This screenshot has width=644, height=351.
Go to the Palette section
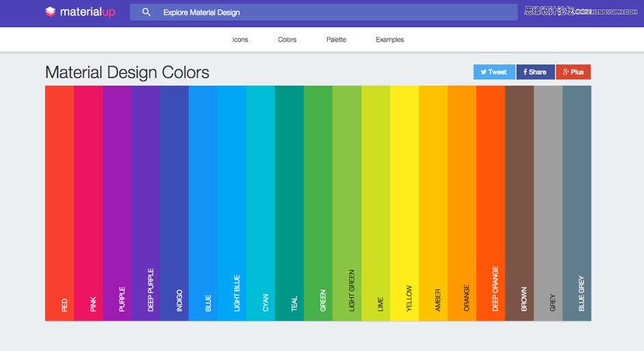(337, 40)
